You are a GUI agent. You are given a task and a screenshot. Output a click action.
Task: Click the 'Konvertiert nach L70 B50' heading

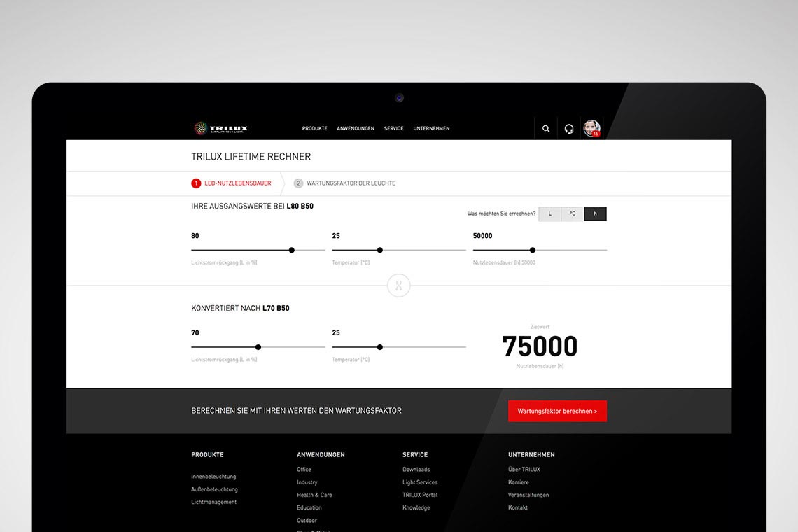pos(240,309)
